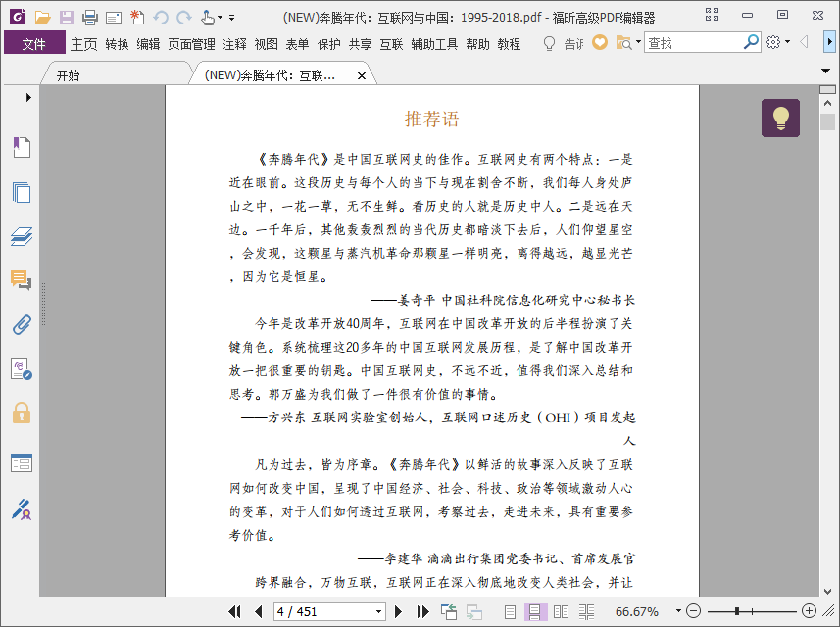This screenshot has width=840, height=627.
Task: Open a file with the folder icon
Action: tap(42, 18)
